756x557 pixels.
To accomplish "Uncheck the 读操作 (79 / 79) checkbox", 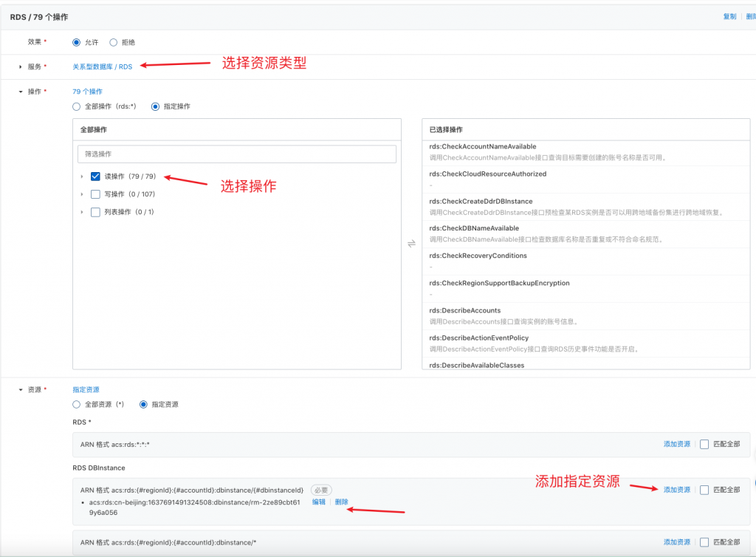I will pos(95,177).
